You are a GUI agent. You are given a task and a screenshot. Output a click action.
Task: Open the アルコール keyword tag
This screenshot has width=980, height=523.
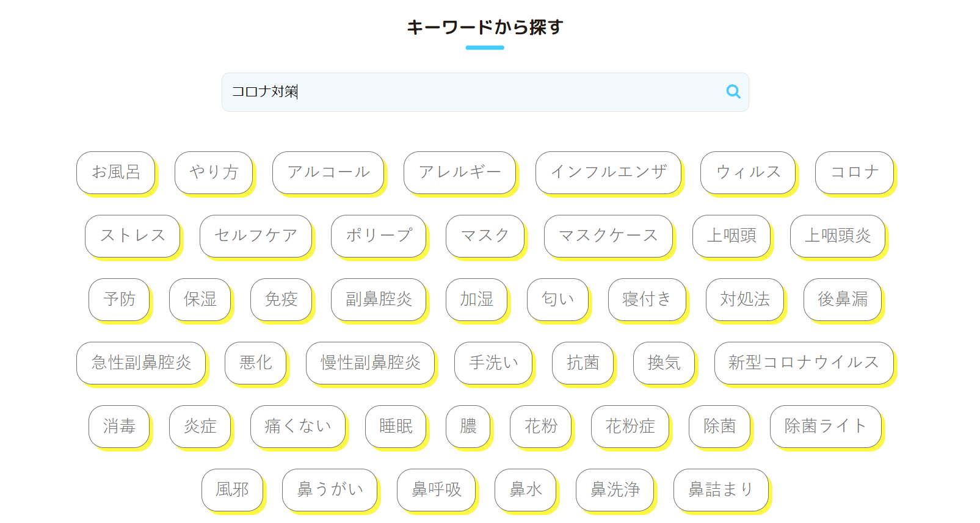tap(328, 173)
